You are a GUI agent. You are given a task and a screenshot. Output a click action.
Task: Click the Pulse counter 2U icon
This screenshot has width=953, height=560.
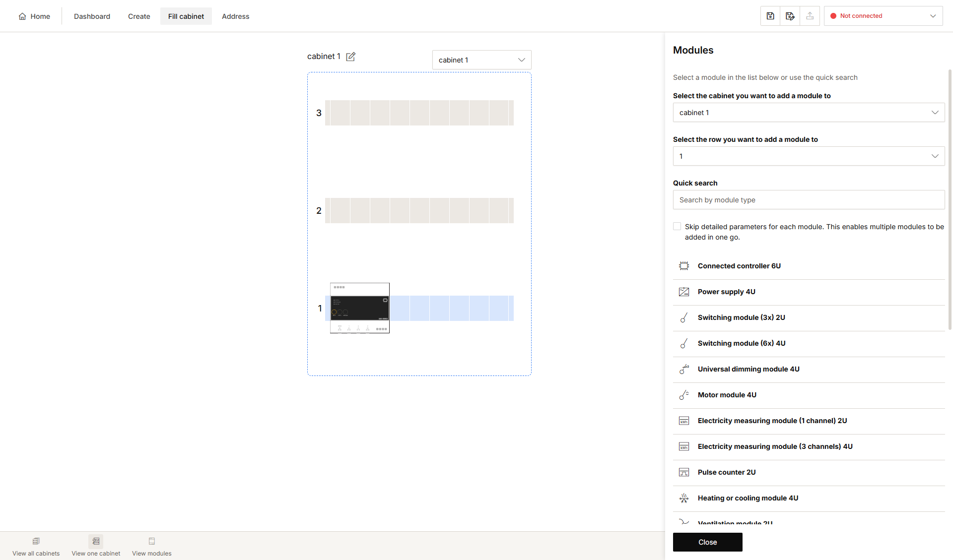(x=684, y=472)
